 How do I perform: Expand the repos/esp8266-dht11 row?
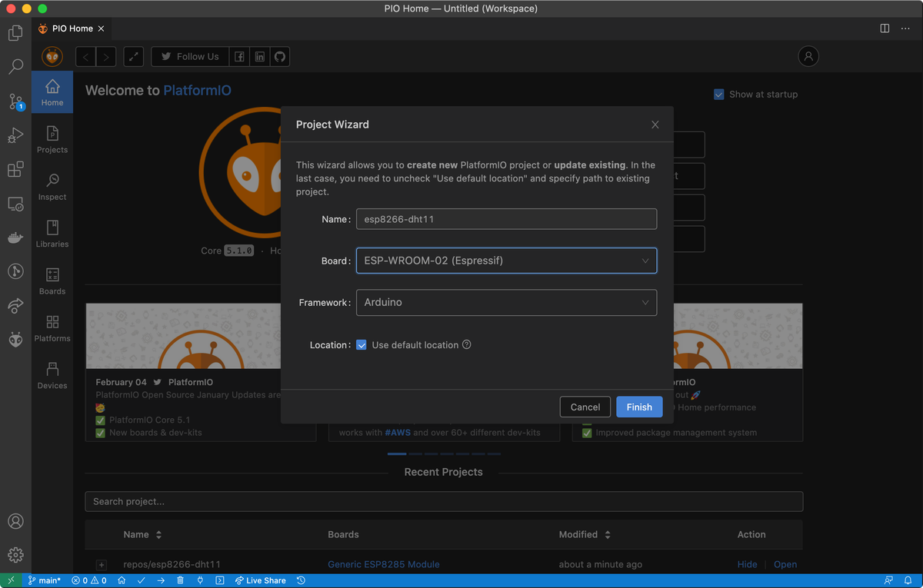[x=101, y=565]
